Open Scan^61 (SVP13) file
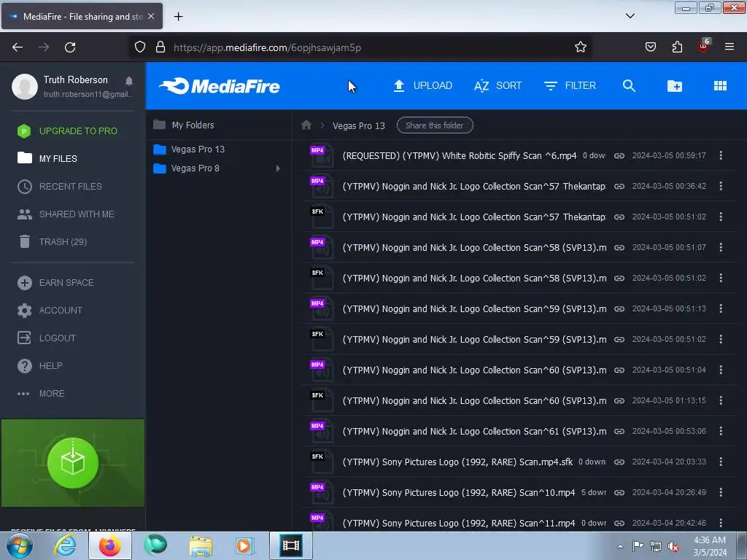This screenshot has height=560, width=747. click(x=474, y=432)
